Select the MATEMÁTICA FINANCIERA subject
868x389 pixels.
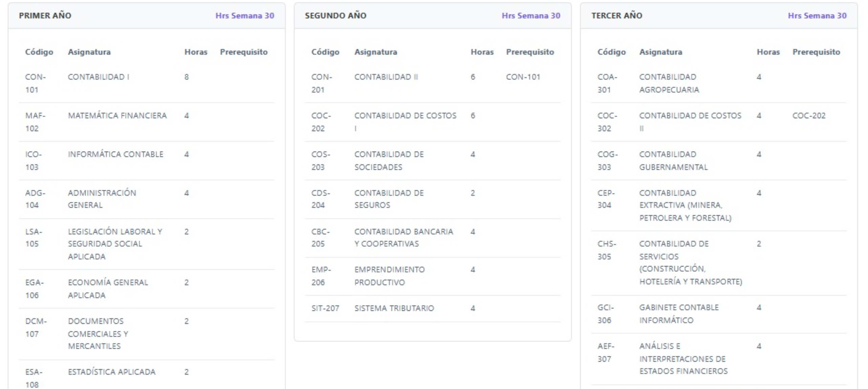point(117,115)
